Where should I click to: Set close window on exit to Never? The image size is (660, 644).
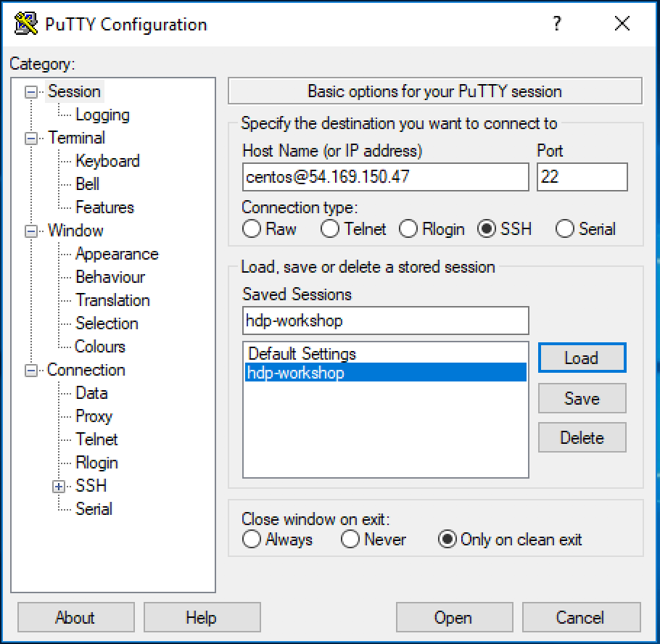coord(350,539)
